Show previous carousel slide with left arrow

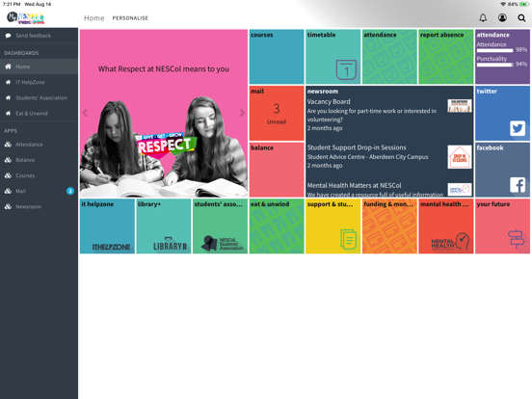(x=85, y=113)
